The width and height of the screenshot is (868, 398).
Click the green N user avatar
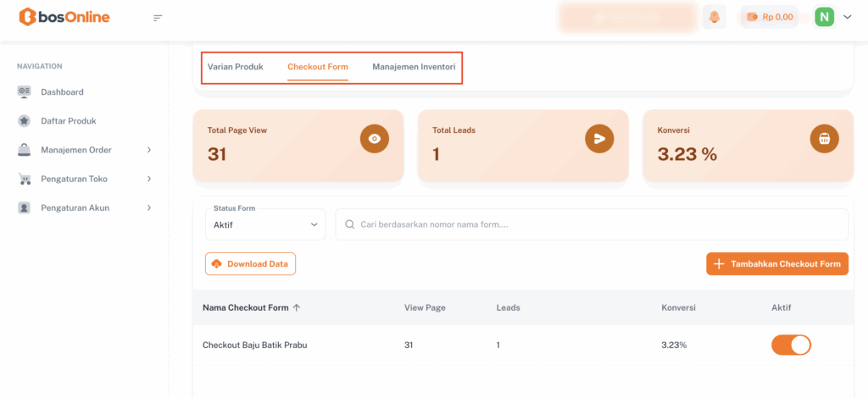click(x=824, y=17)
